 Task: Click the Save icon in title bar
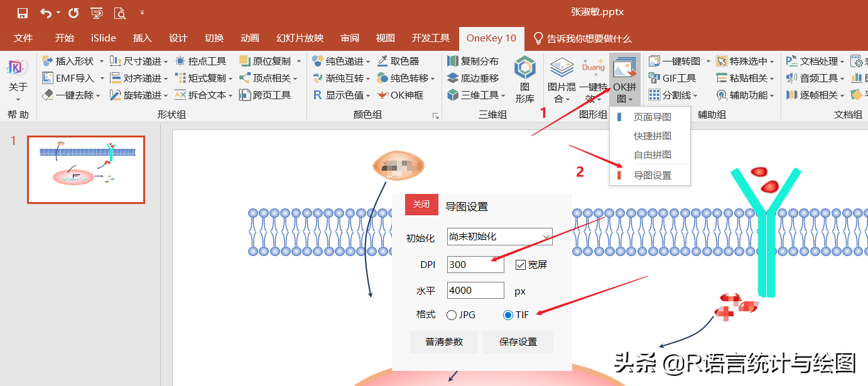(x=23, y=13)
